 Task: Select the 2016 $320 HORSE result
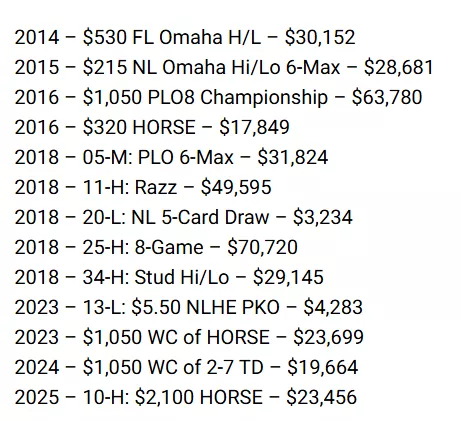(152, 127)
